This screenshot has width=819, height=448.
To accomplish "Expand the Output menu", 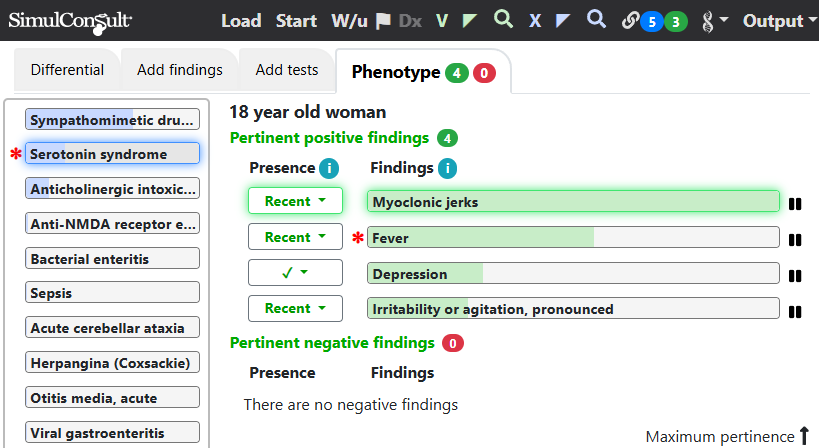I will point(780,21).
